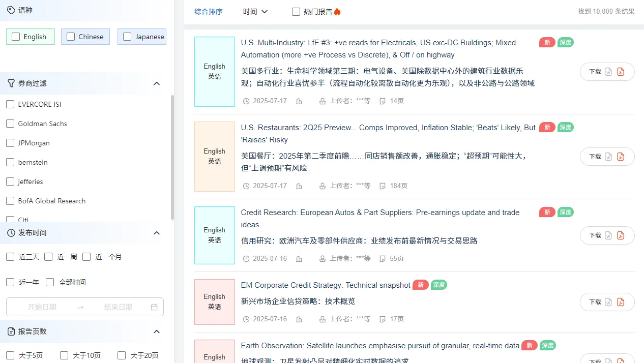Click uploader person icon in Credit Research row
This screenshot has width=644, height=363.
323,259
